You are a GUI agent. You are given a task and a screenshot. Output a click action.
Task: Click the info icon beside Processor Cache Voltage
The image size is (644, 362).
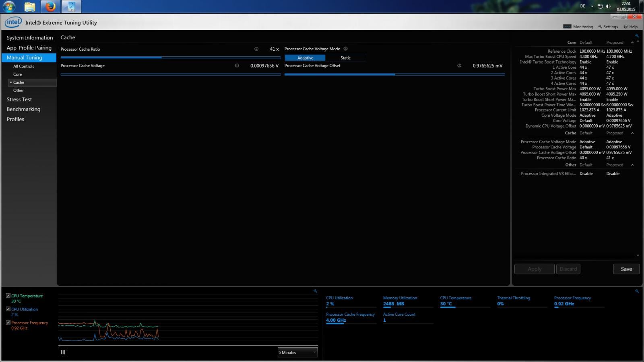tap(237, 66)
